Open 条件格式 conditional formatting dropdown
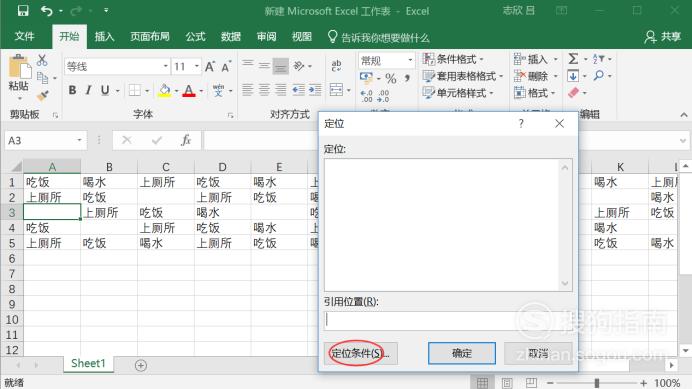Viewport: 692px width, 389px height. (453, 59)
